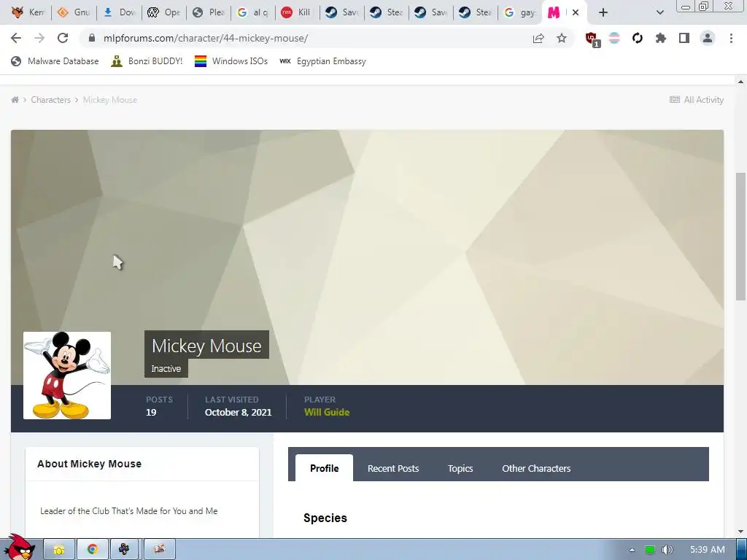Viewport: 747px width, 560px height.
Task: Switch to the Ope tab
Action: click(163, 12)
